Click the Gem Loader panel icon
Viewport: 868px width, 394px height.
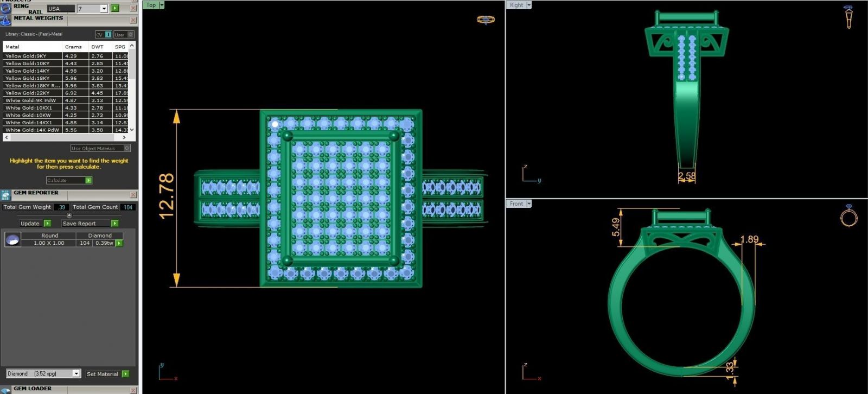tap(5, 389)
